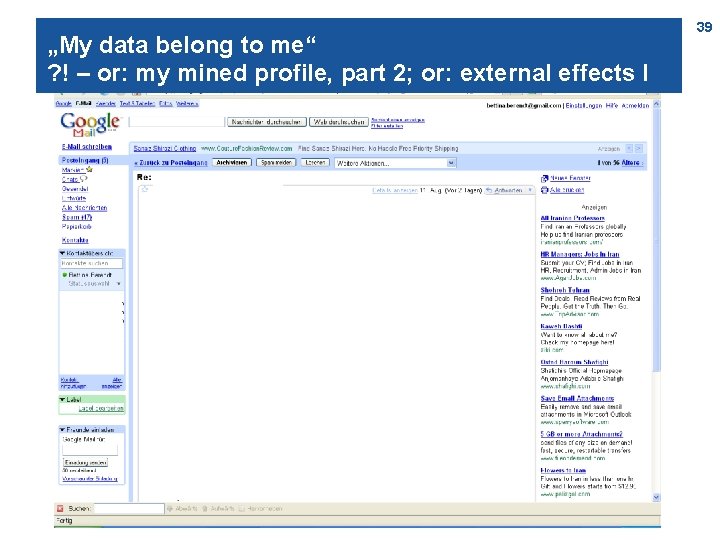Screen dimensions: 720x540
Task: Click the Hilfe link
Action: pyautogui.click(x=612, y=106)
